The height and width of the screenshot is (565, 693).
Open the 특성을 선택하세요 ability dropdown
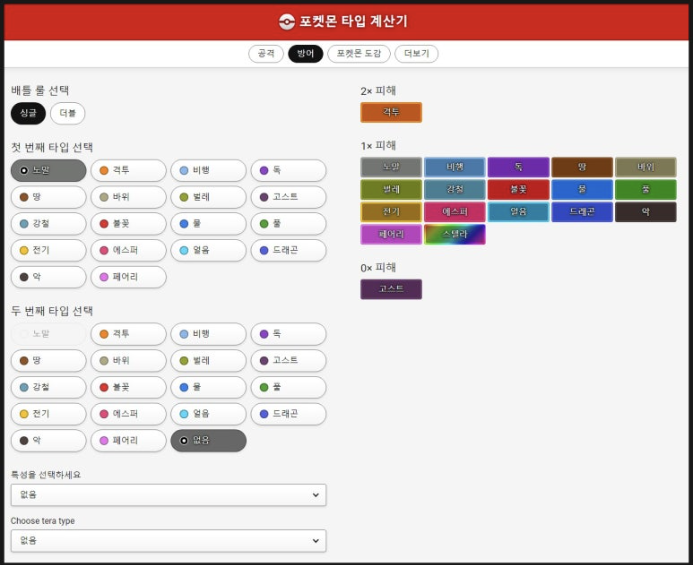pyautogui.click(x=168, y=495)
